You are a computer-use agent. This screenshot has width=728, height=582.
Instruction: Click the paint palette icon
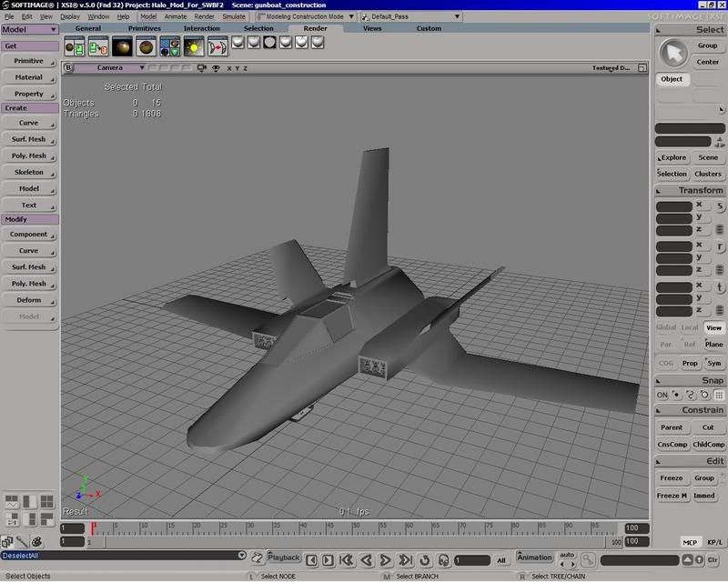click(x=36, y=541)
